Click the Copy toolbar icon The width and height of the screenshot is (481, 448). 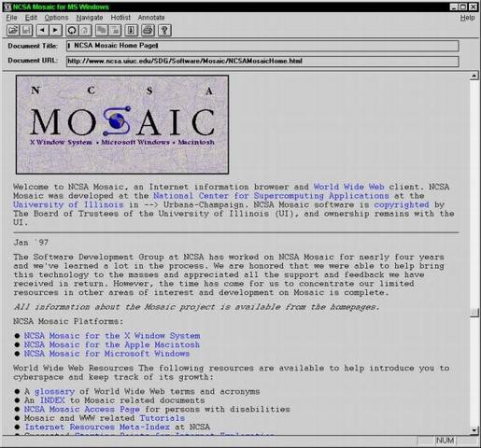pyautogui.click(x=101, y=31)
